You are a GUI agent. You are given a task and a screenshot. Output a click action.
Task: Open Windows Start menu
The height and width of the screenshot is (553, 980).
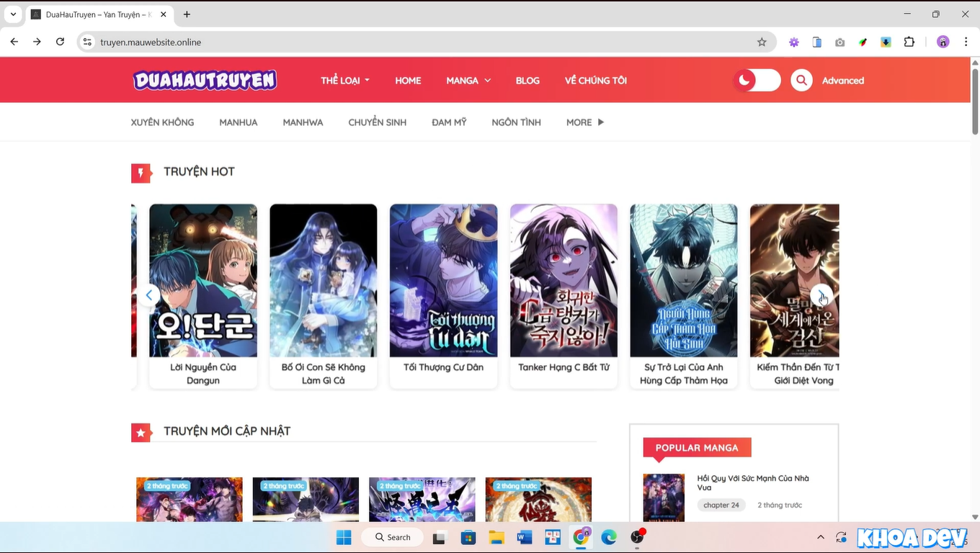pyautogui.click(x=344, y=537)
